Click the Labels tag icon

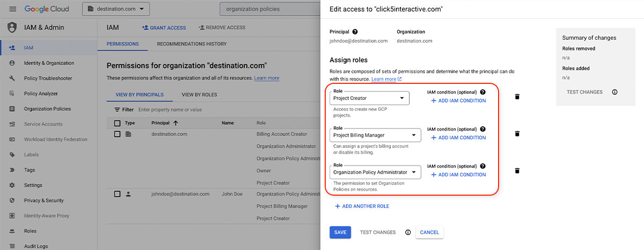[x=12, y=155]
